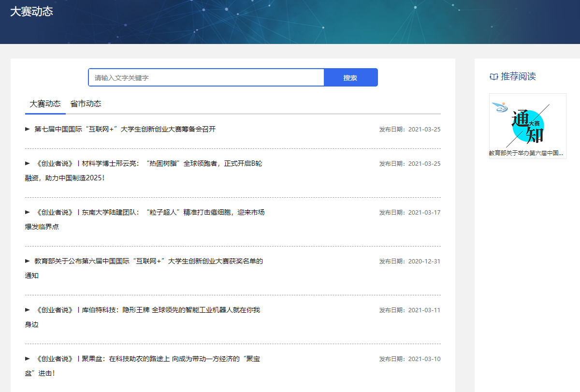Click the book icon beside 推荐阅读

pyautogui.click(x=493, y=76)
